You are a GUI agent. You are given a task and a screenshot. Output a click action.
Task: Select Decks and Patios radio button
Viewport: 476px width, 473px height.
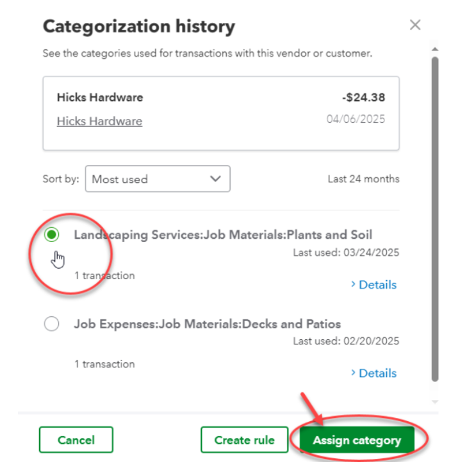tap(52, 324)
